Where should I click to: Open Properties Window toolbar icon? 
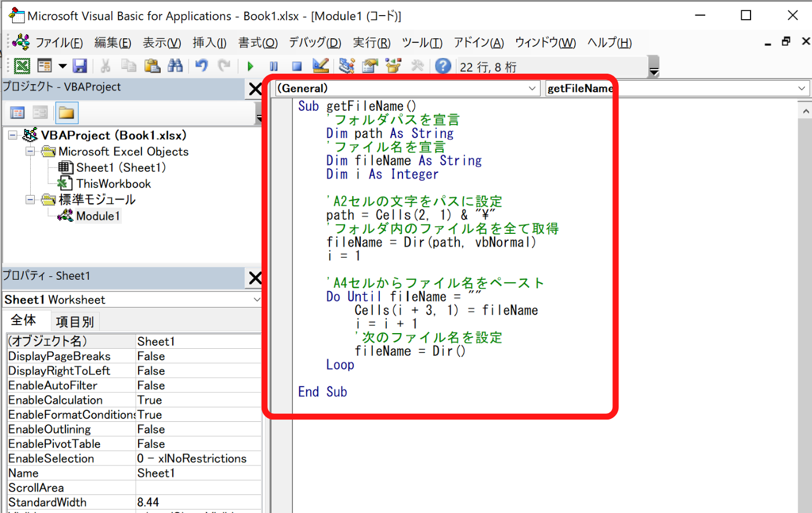[370, 66]
